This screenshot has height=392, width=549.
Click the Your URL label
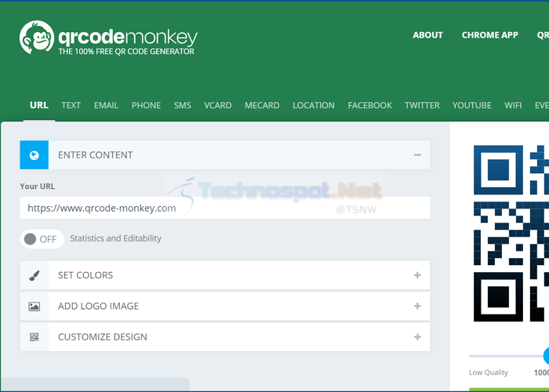[38, 187]
